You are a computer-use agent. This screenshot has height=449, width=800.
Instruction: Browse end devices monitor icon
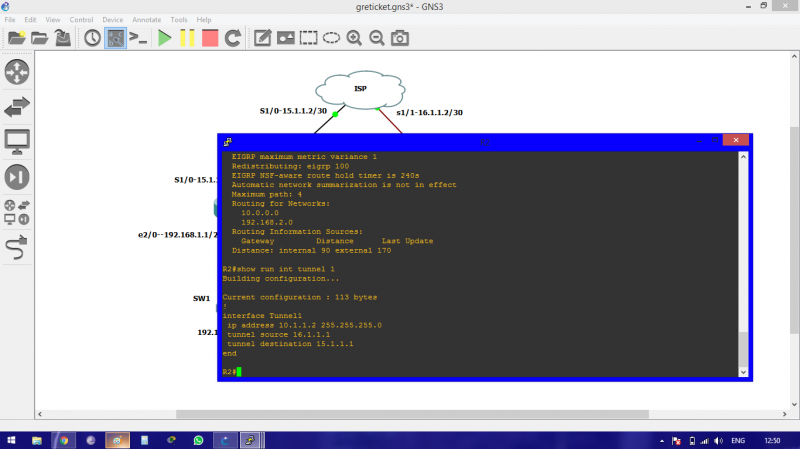(x=17, y=142)
